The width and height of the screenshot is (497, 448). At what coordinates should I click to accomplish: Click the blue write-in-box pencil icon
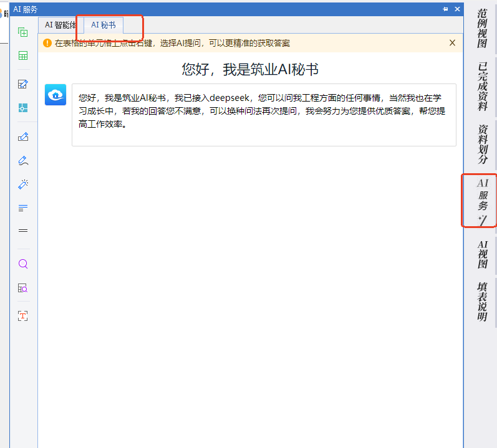(23, 137)
